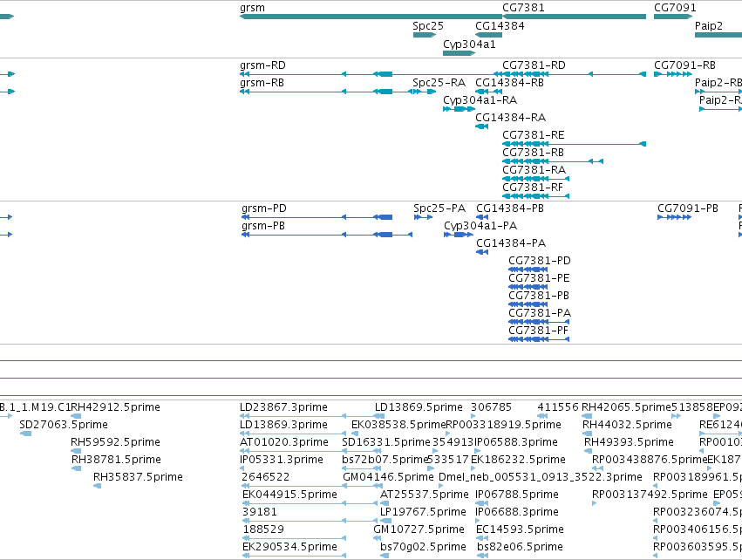Select the AT25537.5prime EST
The width and height of the screenshot is (742, 560).
[x=384, y=503]
